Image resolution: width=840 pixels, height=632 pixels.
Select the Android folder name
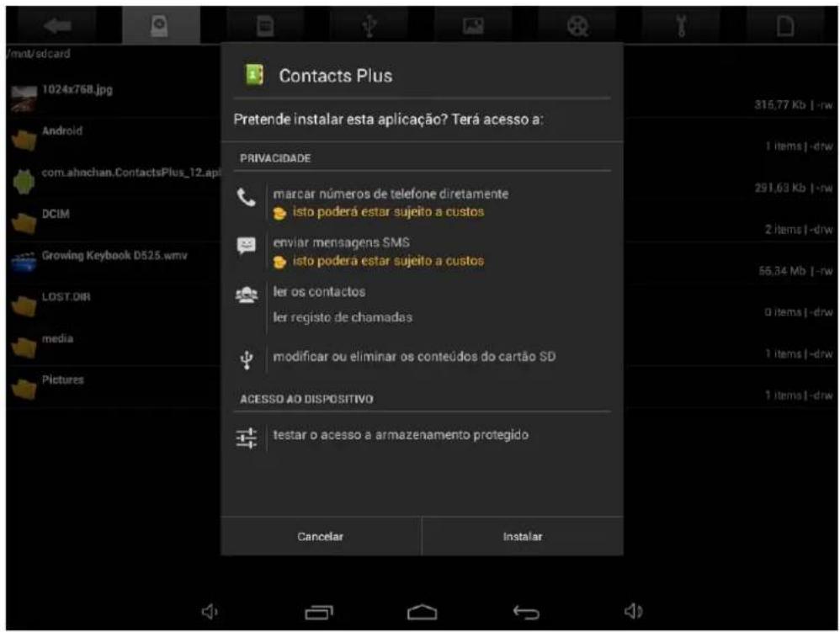(x=62, y=130)
